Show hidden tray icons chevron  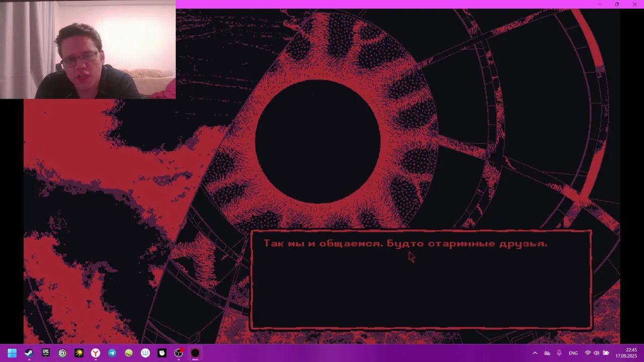click(x=535, y=353)
